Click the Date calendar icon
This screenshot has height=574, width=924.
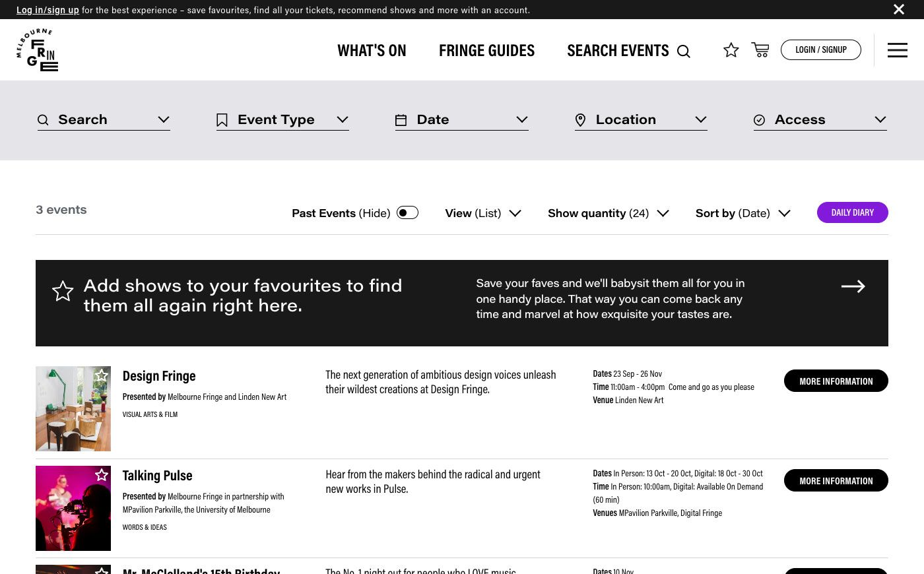[x=401, y=120]
